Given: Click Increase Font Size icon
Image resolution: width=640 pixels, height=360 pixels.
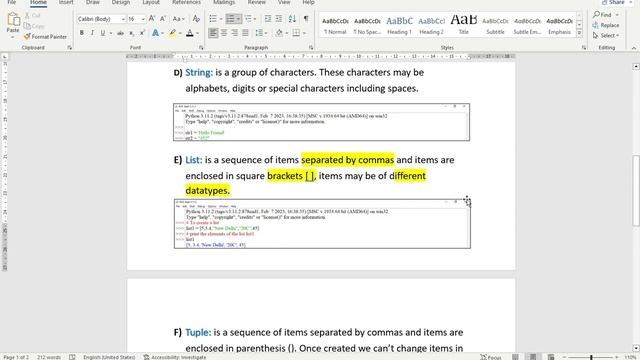Looking at the screenshot, I should (x=152, y=19).
